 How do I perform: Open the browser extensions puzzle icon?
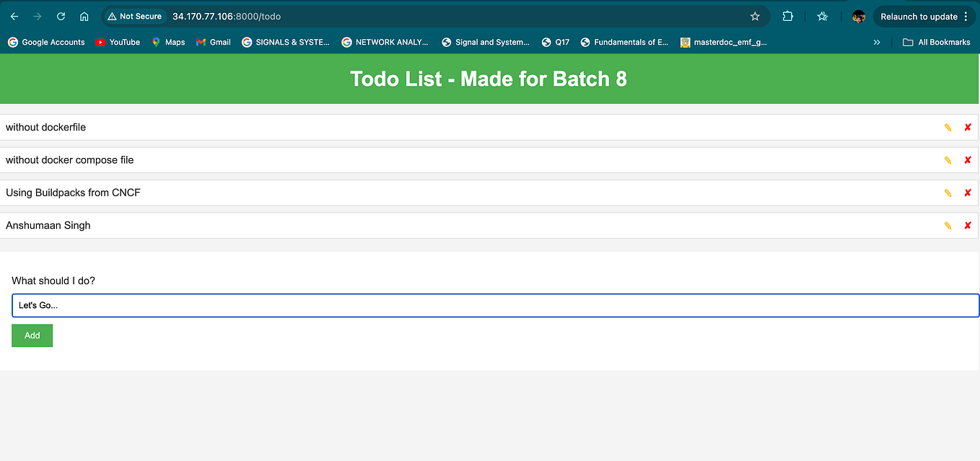(x=787, y=16)
